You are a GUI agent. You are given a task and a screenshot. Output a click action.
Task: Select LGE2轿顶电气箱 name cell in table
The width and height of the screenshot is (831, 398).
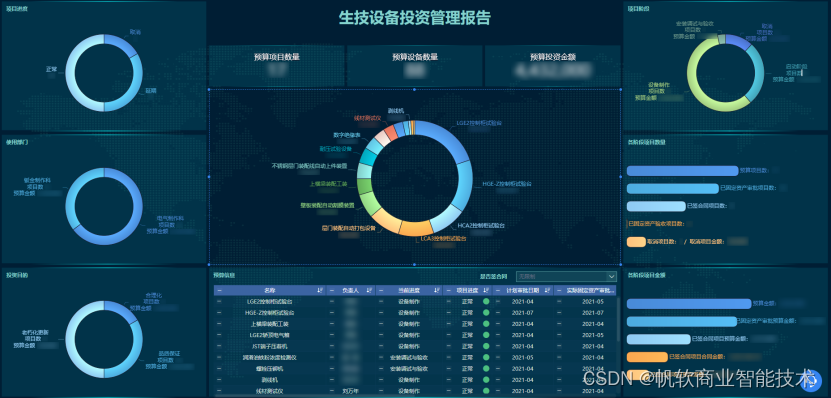coord(270,335)
